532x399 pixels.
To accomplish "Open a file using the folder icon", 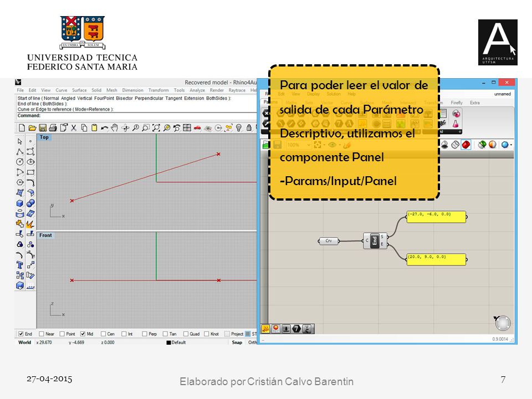I will [32, 128].
